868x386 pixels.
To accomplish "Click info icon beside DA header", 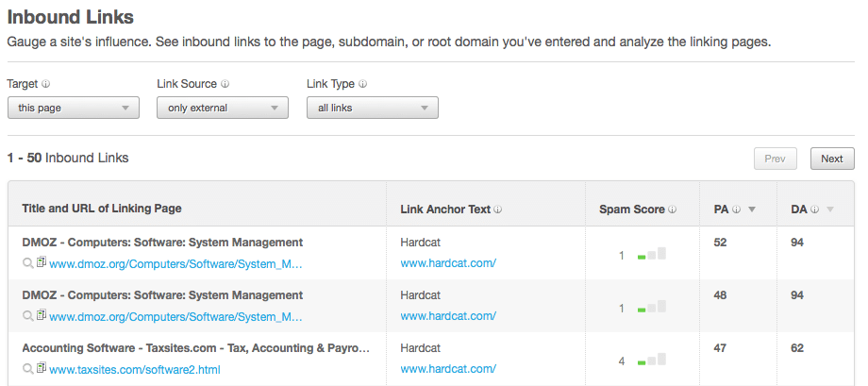I will pos(814,210).
